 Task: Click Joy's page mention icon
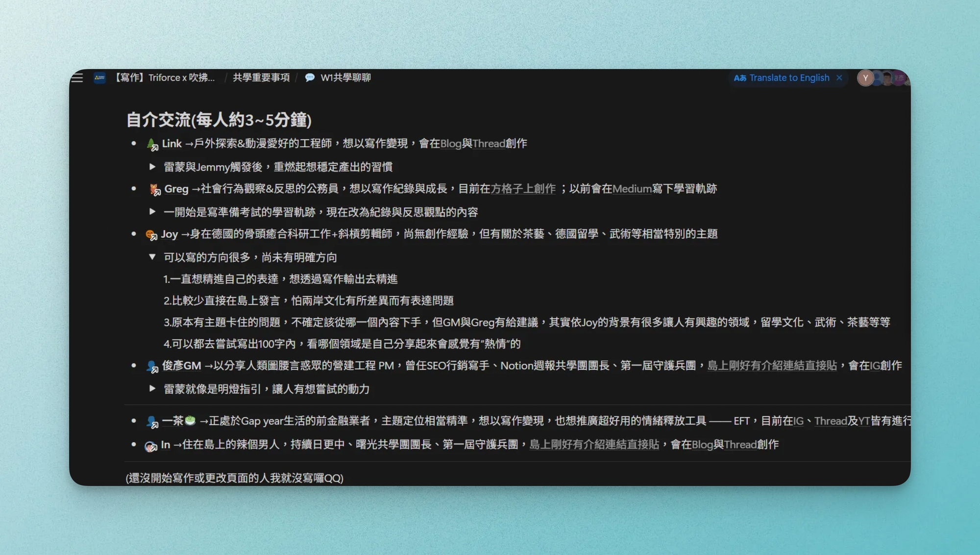(151, 234)
